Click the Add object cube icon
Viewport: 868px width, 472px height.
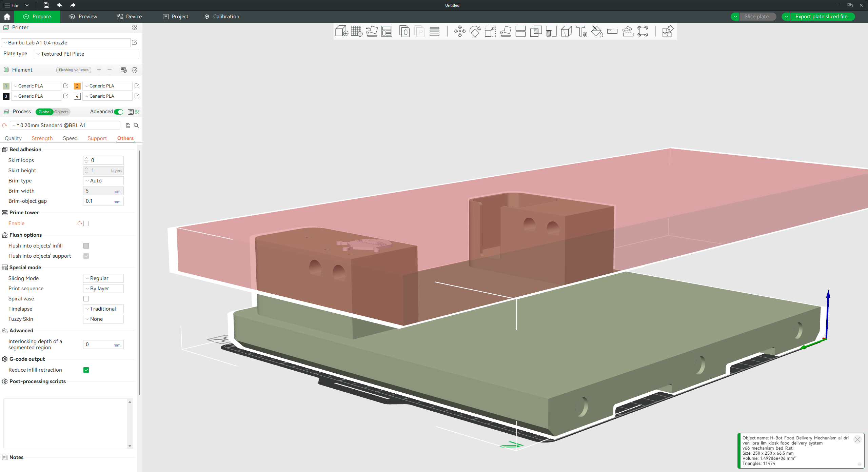pyautogui.click(x=341, y=32)
